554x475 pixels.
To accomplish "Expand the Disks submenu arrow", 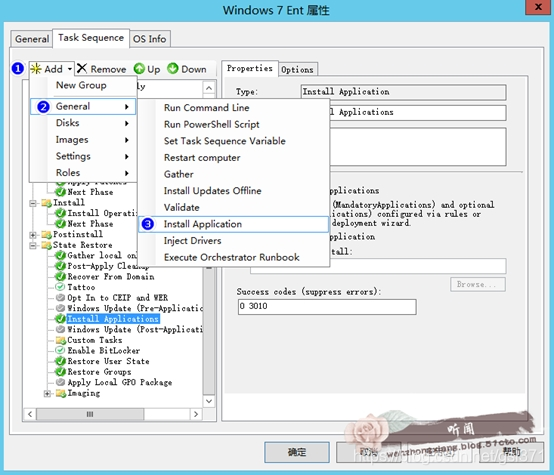I will (127, 123).
